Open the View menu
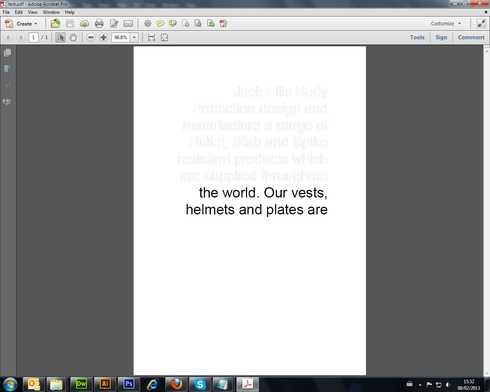 click(32, 12)
